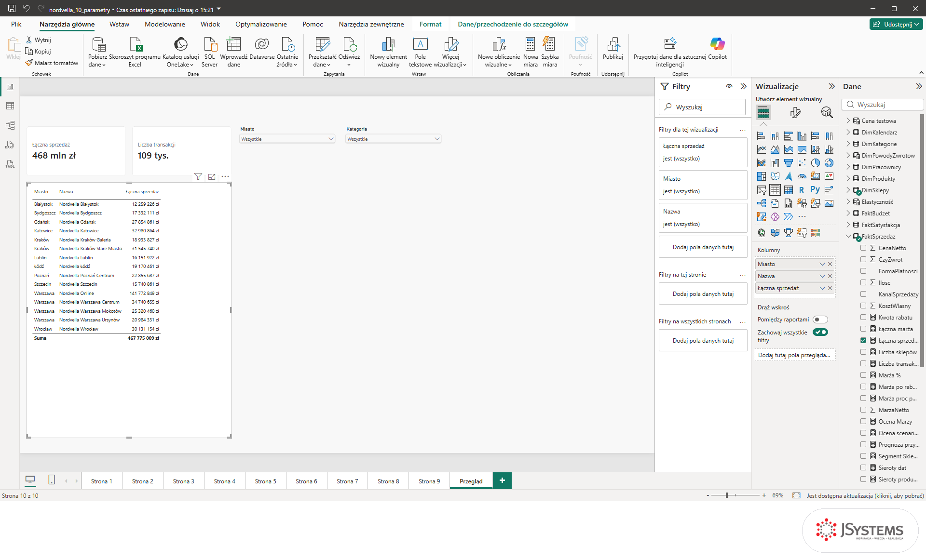
Task: Click Skoroszyt programu Excel icon
Action: pyautogui.click(x=135, y=52)
